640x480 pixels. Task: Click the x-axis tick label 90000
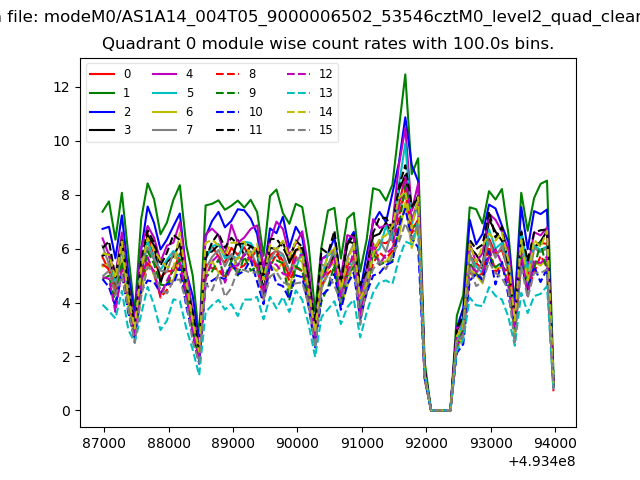[x=296, y=443]
